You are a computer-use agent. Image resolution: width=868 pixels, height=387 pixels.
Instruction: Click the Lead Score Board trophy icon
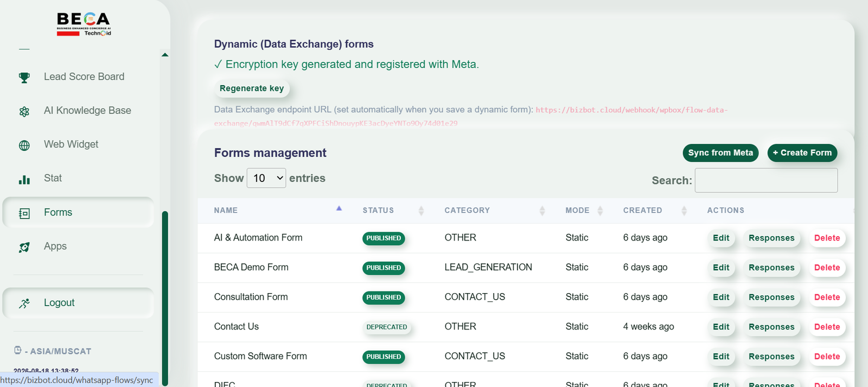[24, 78]
